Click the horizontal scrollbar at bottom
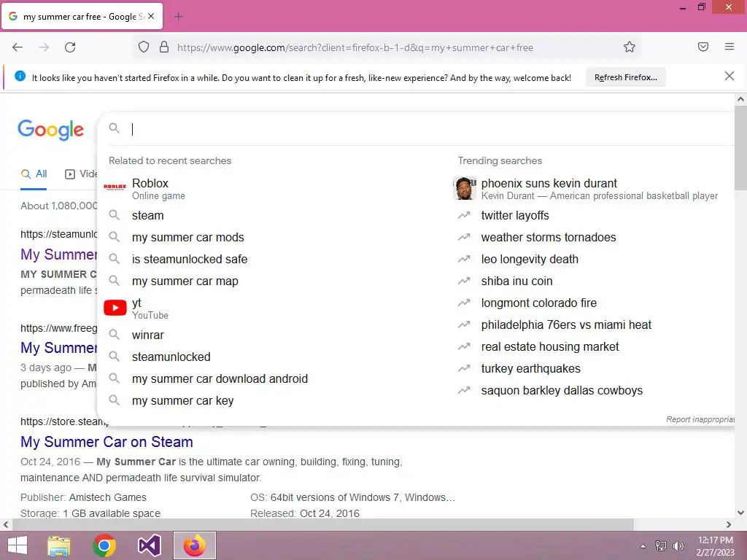Screen dimensions: 747x560 (323, 524)
